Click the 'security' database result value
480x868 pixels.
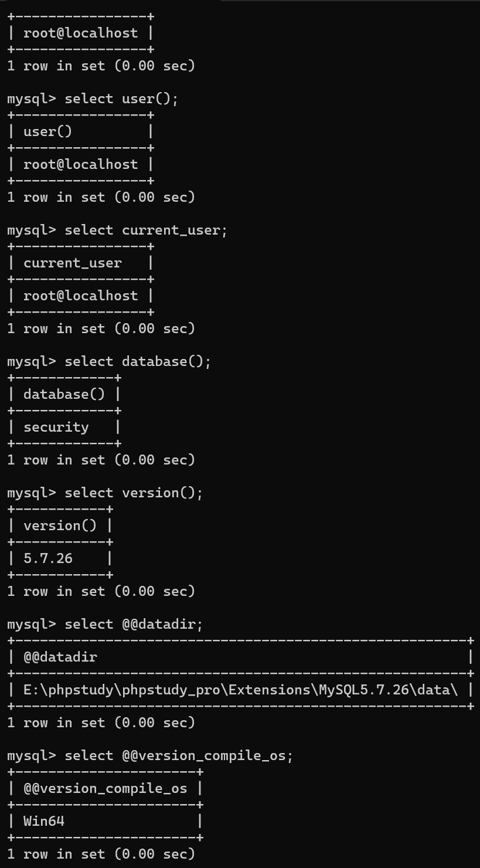(x=56, y=427)
